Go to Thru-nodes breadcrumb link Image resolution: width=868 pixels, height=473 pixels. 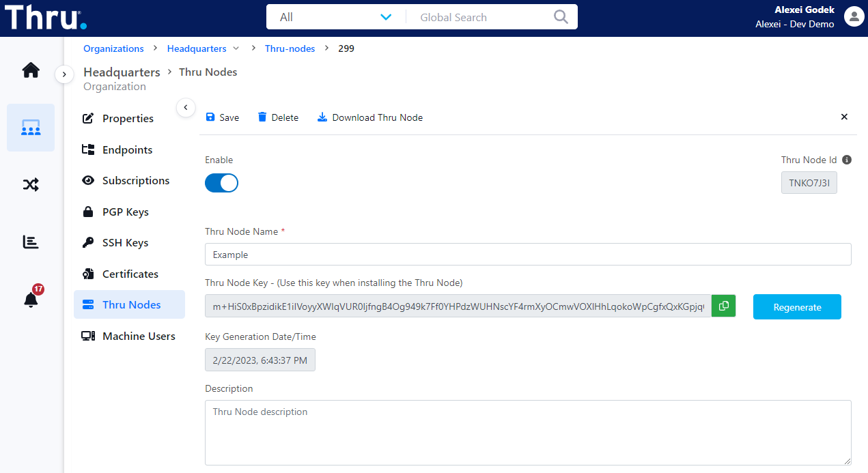click(x=290, y=48)
